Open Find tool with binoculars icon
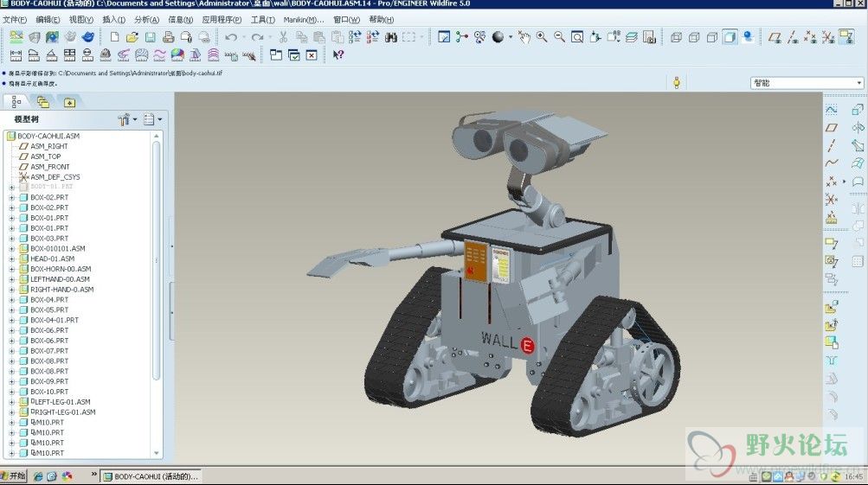This screenshot has height=485, width=868. click(x=391, y=37)
